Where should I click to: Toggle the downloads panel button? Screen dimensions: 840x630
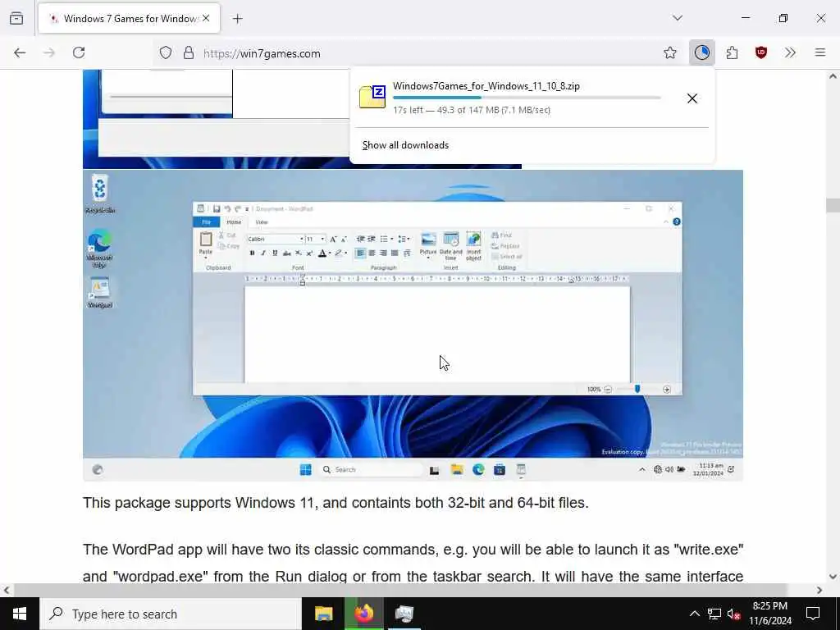[x=702, y=52]
